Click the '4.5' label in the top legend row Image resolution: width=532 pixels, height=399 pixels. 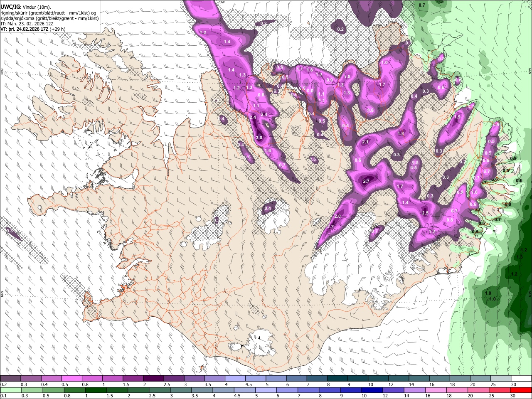249,384
